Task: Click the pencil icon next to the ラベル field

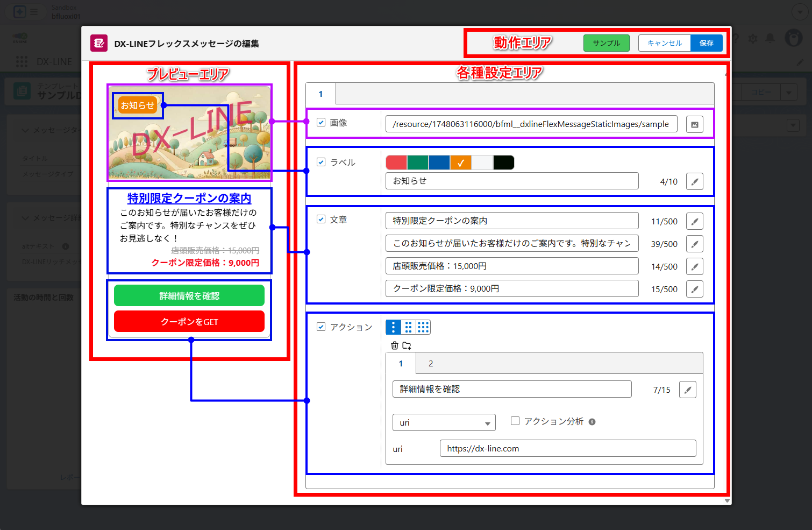Action: [x=695, y=181]
